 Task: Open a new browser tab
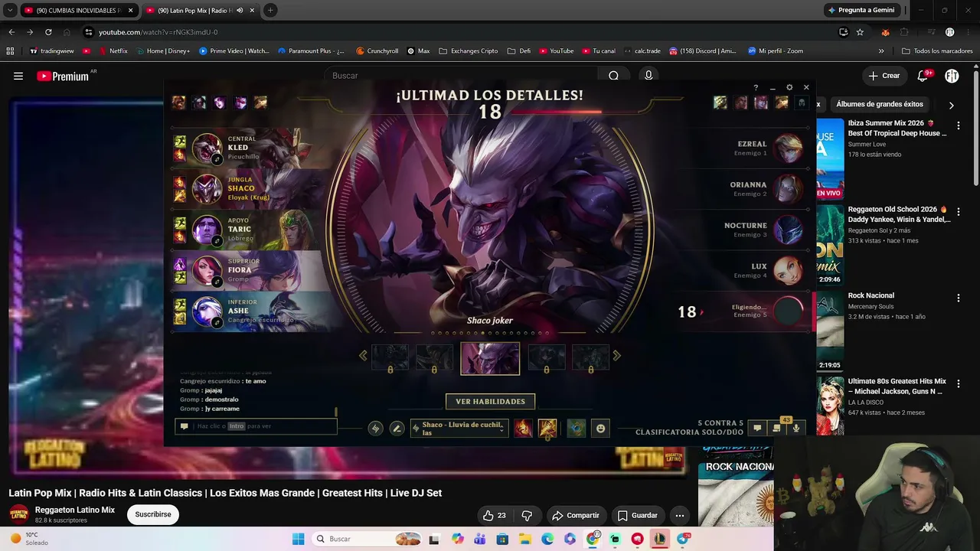coord(270,11)
